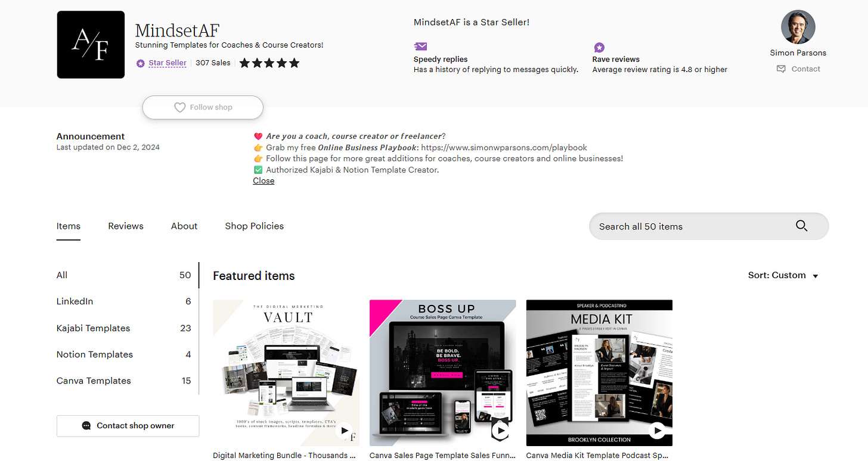Play the Boss Up sales page video
The width and height of the screenshot is (868, 461).
(501, 430)
